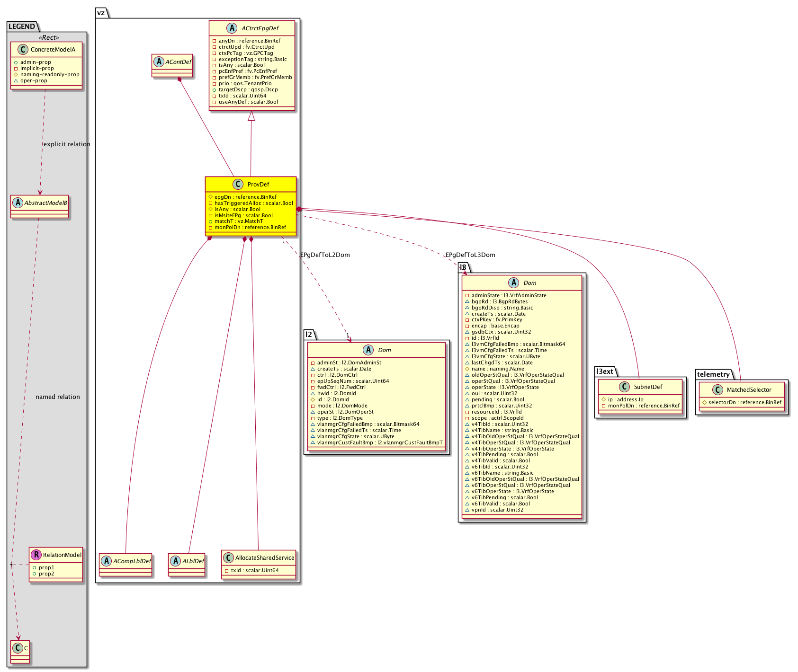Click the AllocateSharedService class icon
Screen dimensions: 798x672
pos(228,558)
